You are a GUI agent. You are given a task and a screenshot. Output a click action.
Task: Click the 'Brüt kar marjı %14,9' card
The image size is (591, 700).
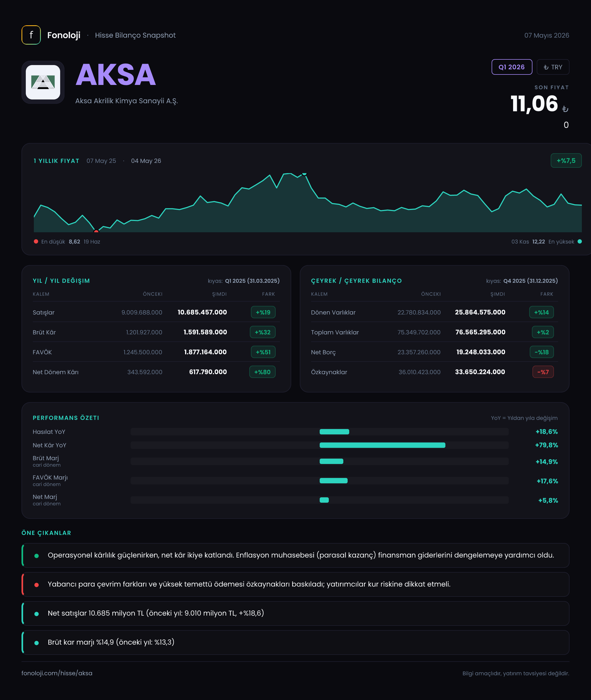coord(295,643)
